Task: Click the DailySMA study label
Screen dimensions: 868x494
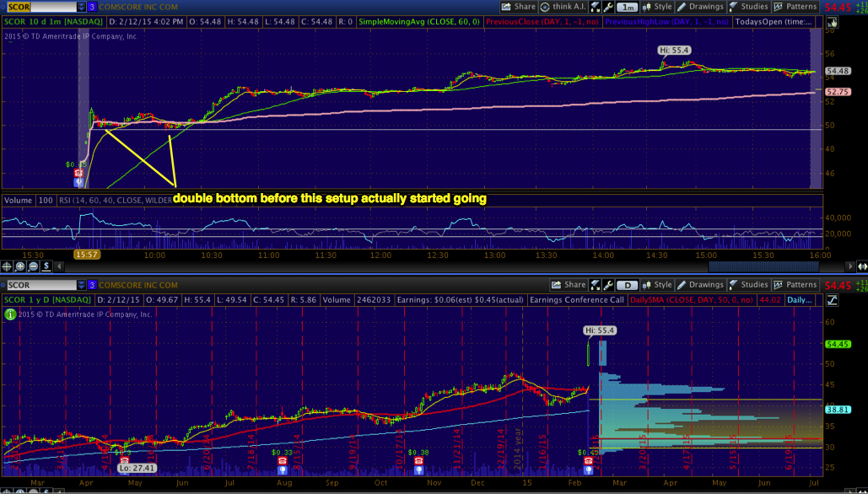Action: click(692, 300)
